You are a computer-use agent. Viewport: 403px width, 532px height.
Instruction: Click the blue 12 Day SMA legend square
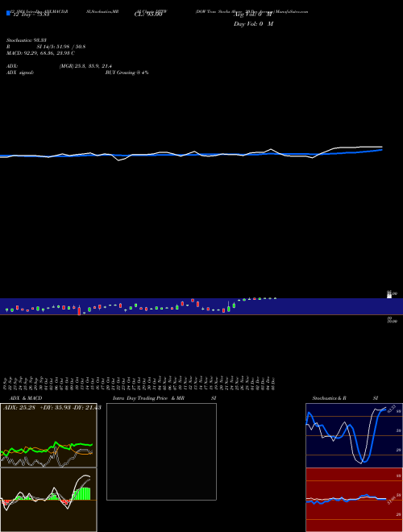click(x=9, y=14)
